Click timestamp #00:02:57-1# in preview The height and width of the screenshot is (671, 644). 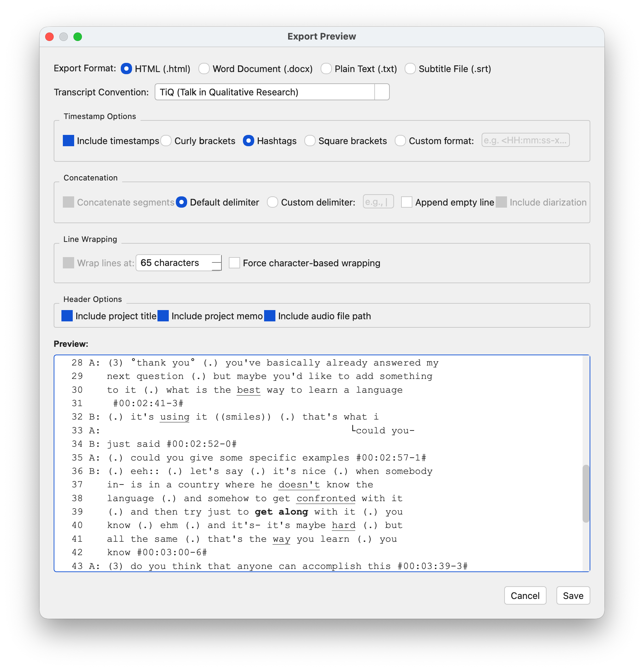(391, 458)
